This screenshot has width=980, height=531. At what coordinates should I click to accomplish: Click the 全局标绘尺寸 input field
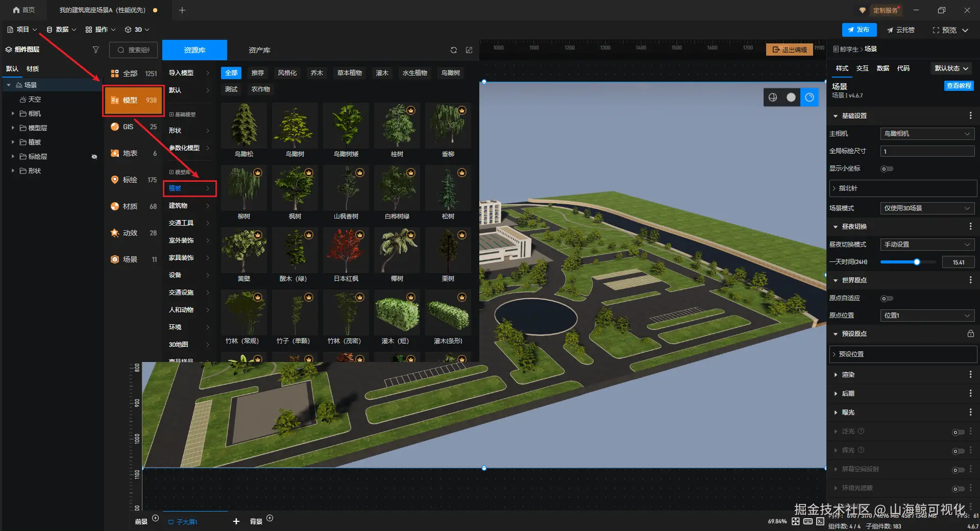[927, 151]
